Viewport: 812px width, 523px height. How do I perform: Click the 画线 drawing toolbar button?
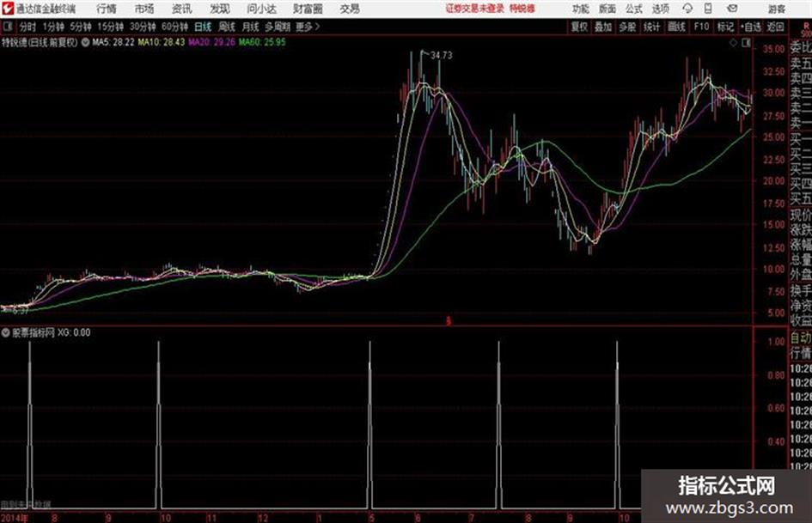pos(676,27)
